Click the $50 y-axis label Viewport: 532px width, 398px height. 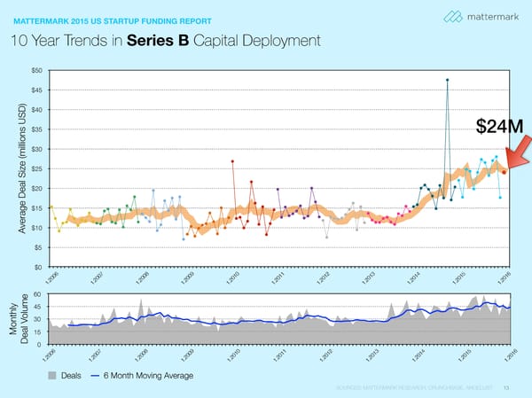pos(36,70)
